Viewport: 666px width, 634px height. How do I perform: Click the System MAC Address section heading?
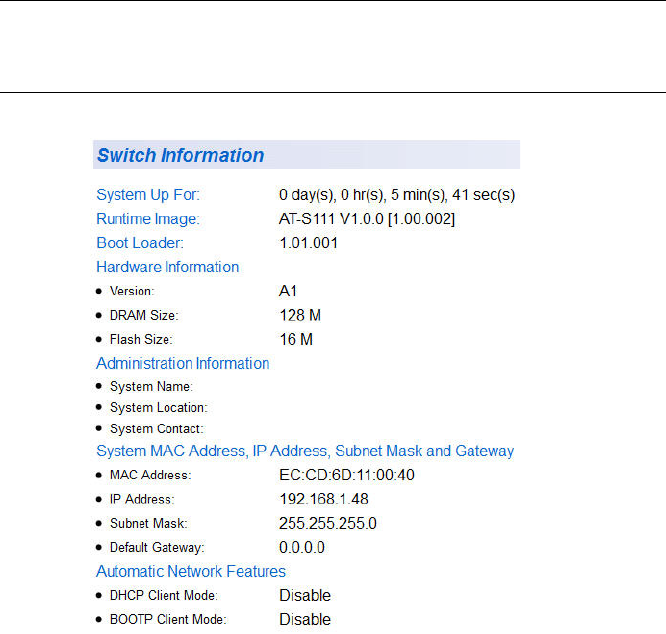(x=305, y=451)
